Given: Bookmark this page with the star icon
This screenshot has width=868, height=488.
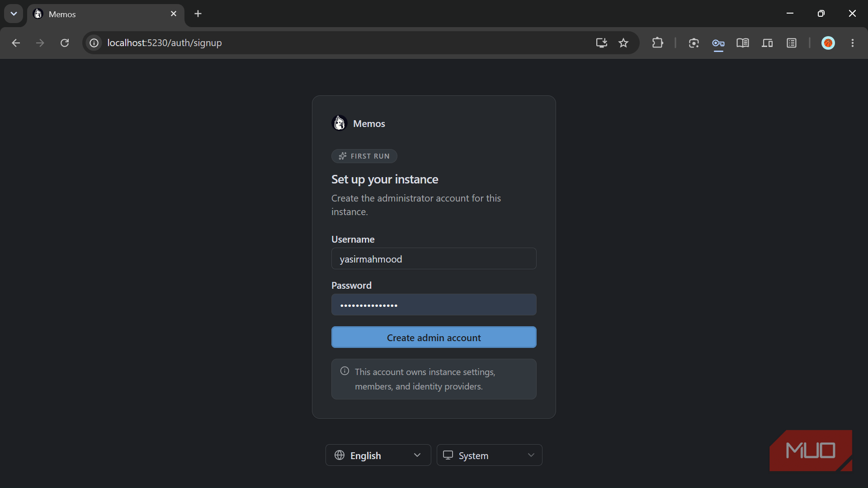Looking at the screenshot, I should [623, 43].
